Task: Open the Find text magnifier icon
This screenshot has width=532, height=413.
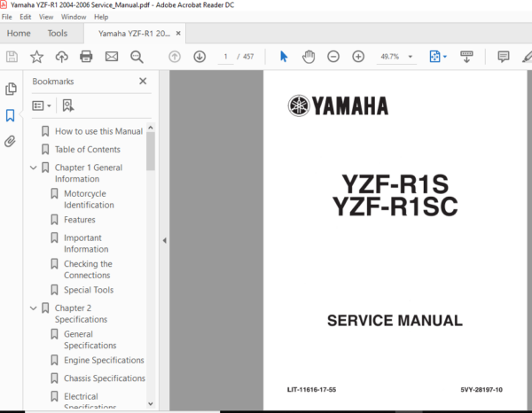Action: click(x=137, y=57)
